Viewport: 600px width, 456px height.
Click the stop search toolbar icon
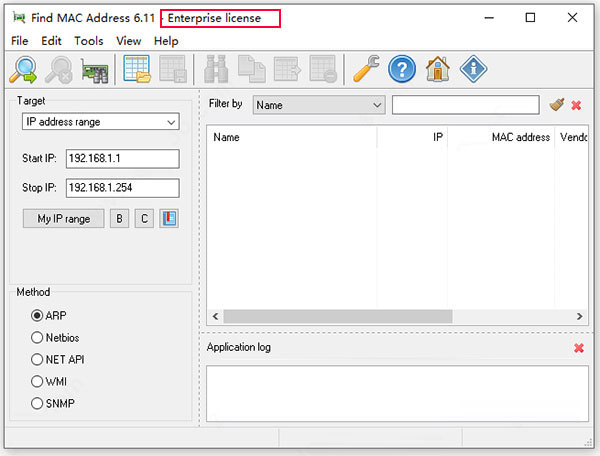pos(59,70)
